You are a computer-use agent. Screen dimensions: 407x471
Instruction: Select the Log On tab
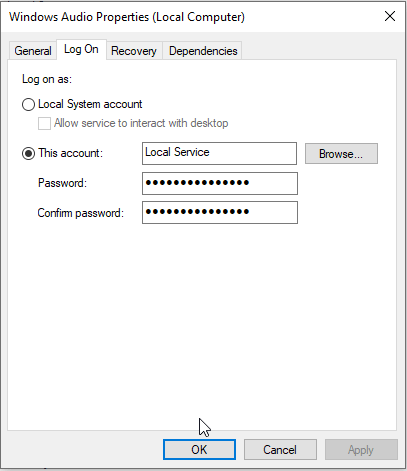(81, 49)
